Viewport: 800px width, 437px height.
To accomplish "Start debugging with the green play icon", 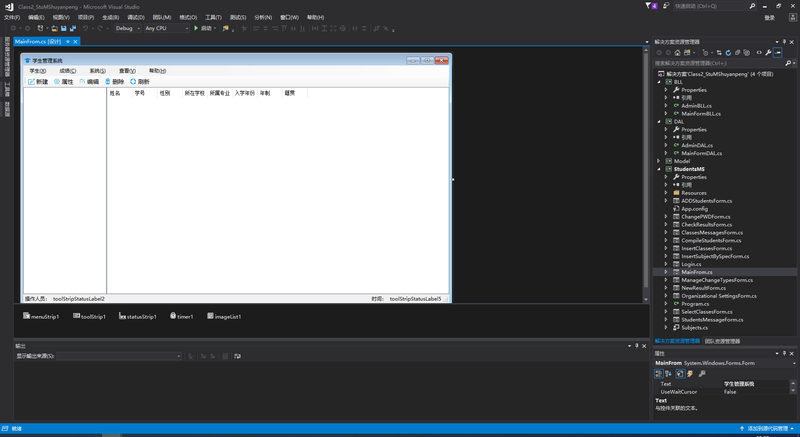I will tap(196, 28).
